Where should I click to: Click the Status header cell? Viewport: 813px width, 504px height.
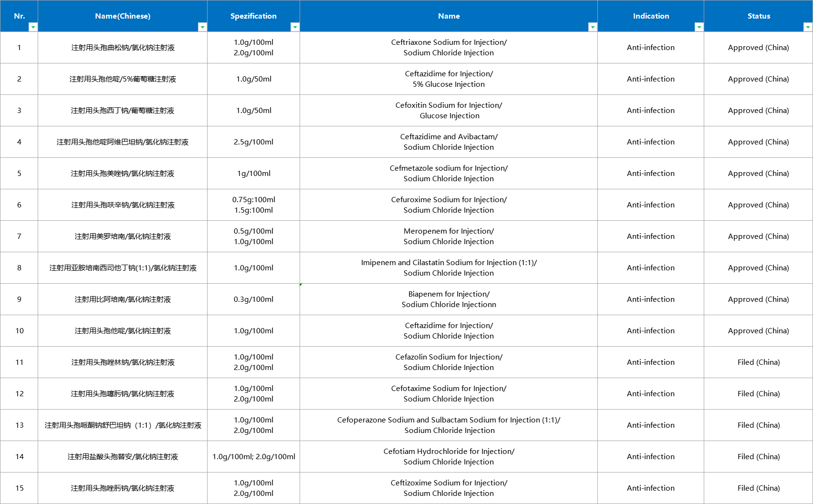tap(758, 16)
